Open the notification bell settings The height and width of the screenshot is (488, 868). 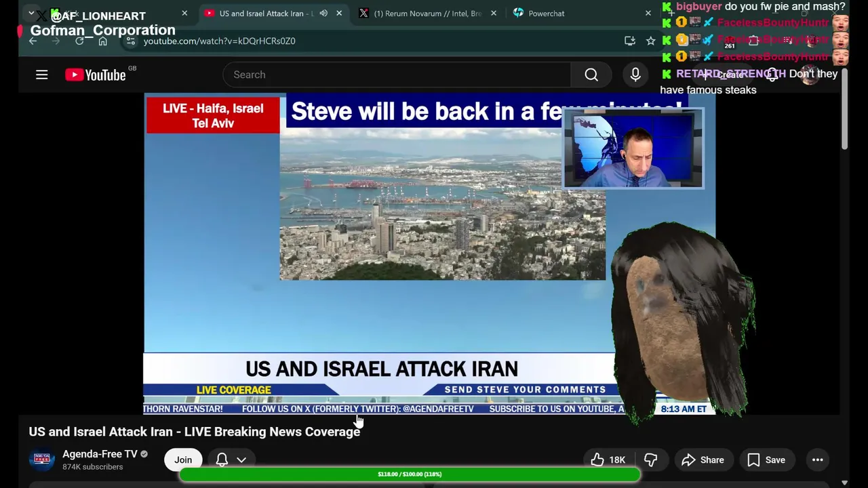point(222,460)
